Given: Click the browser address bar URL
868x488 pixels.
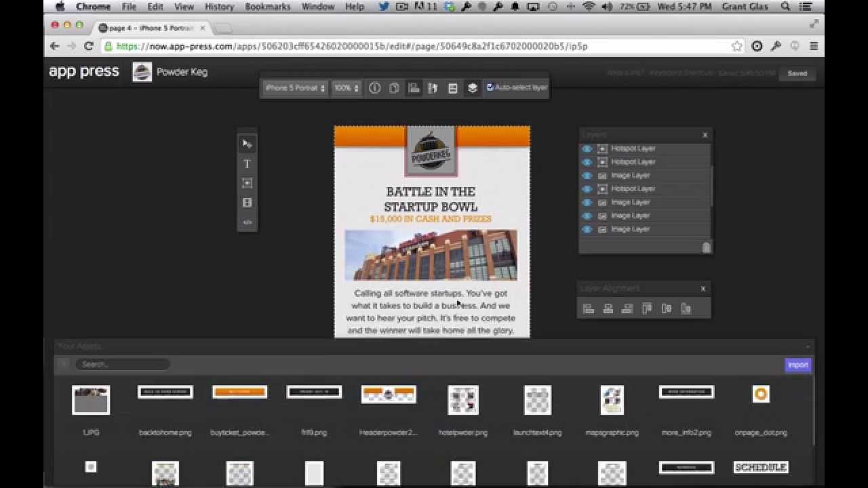Looking at the screenshot, I should (x=351, y=46).
